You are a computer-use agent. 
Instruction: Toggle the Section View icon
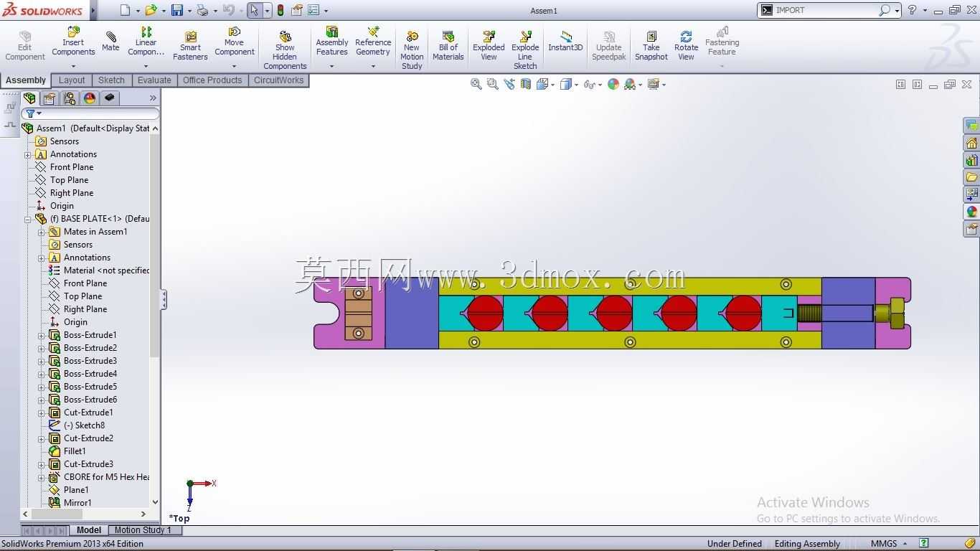coord(526,84)
